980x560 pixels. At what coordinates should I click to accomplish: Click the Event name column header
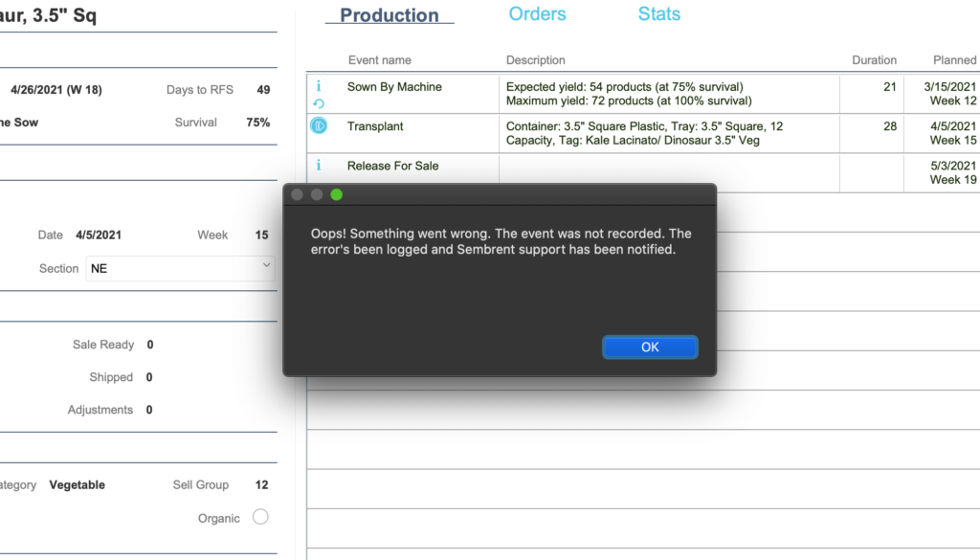click(379, 60)
